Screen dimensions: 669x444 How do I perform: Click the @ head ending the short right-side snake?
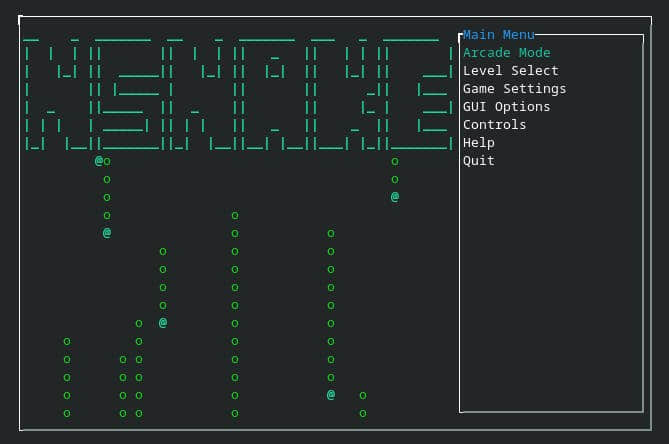[x=395, y=197]
